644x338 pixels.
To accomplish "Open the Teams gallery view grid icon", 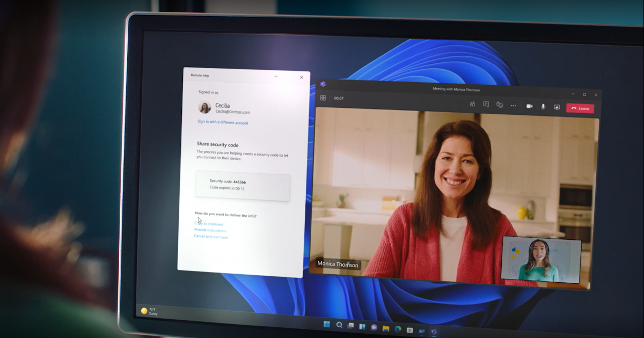I will [323, 98].
